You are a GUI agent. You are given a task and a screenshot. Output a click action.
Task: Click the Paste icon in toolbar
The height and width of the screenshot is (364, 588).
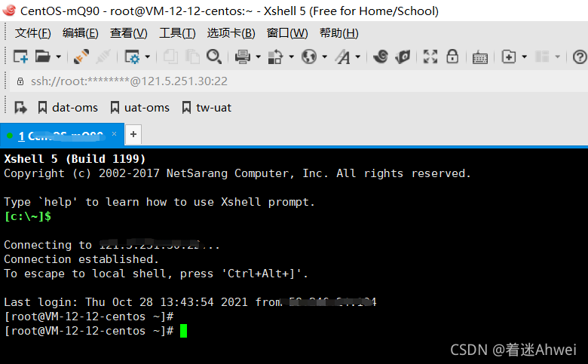click(193, 57)
